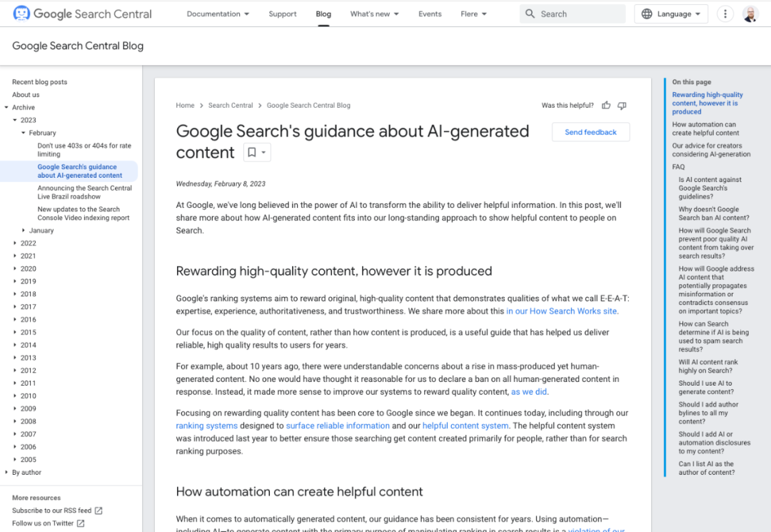The height and width of the screenshot is (532, 771).
Task: Open the Events menu item
Action: 430,14
